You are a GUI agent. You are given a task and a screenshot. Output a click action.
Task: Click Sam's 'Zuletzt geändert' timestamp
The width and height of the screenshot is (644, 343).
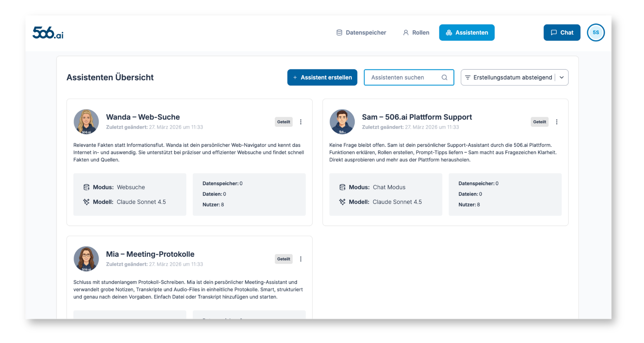coord(410,127)
